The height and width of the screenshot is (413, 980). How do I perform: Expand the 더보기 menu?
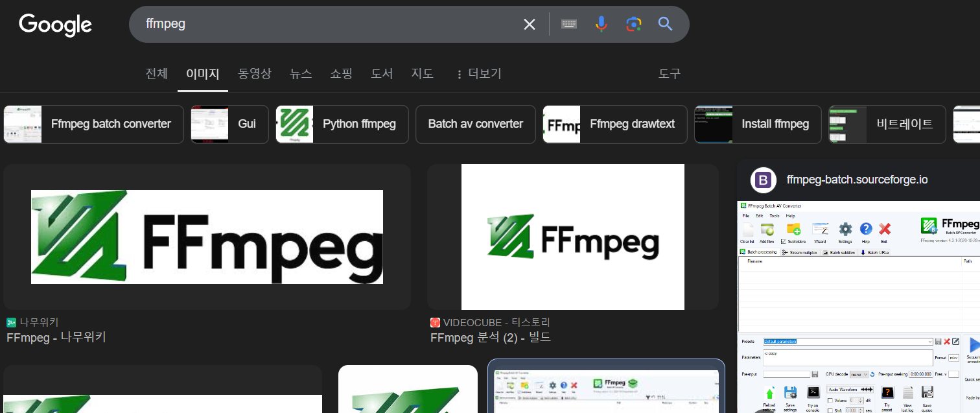point(479,74)
